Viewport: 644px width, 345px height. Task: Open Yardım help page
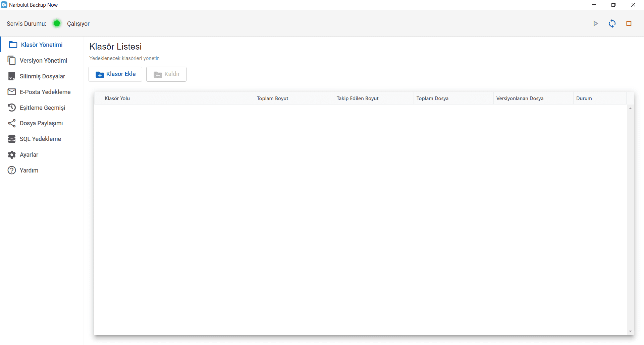pyautogui.click(x=42, y=170)
